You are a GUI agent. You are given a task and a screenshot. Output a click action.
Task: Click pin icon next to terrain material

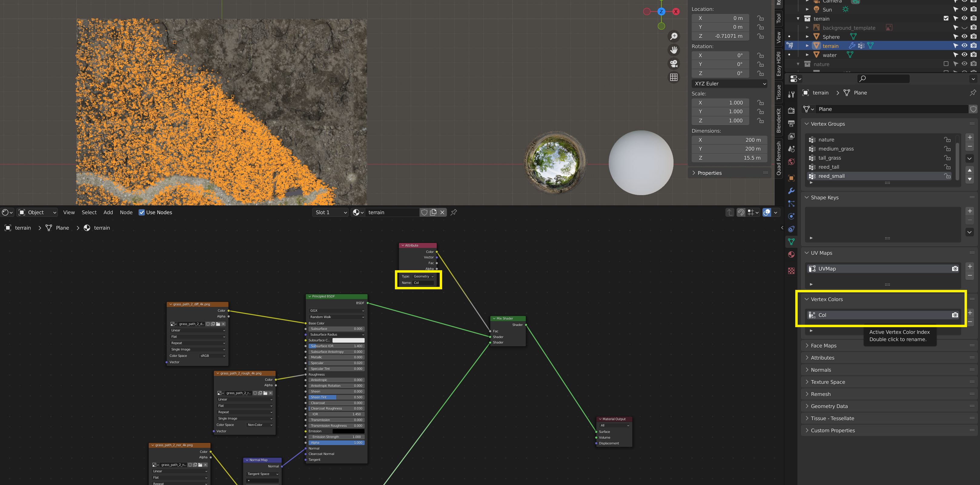[x=454, y=212]
